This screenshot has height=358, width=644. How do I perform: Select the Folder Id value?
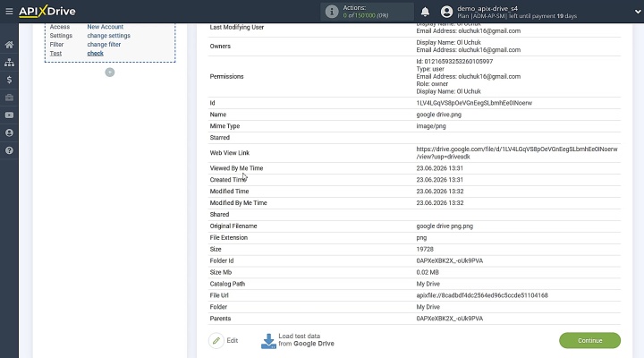coord(449,260)
